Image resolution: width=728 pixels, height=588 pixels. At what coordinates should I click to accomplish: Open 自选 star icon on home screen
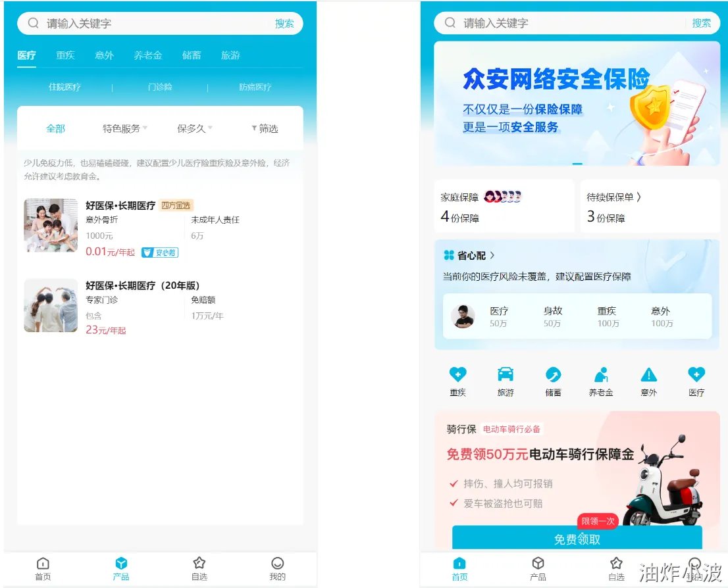pos(616,563)
